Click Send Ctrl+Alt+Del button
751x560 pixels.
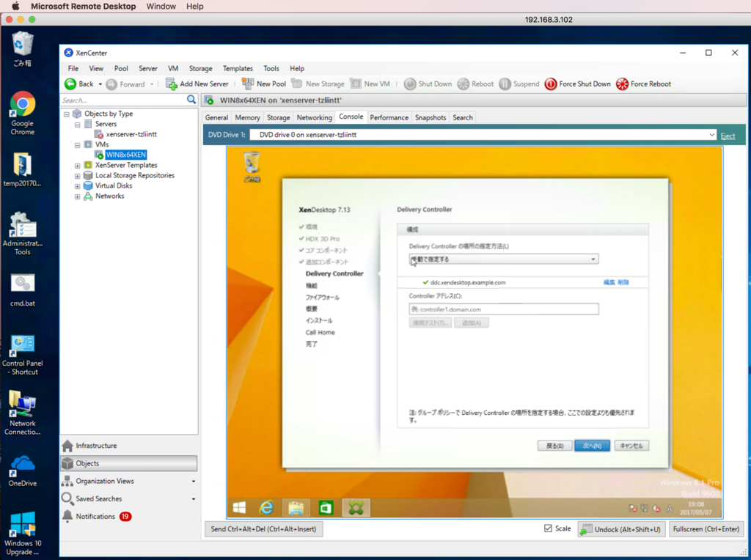tap(263, 529)
